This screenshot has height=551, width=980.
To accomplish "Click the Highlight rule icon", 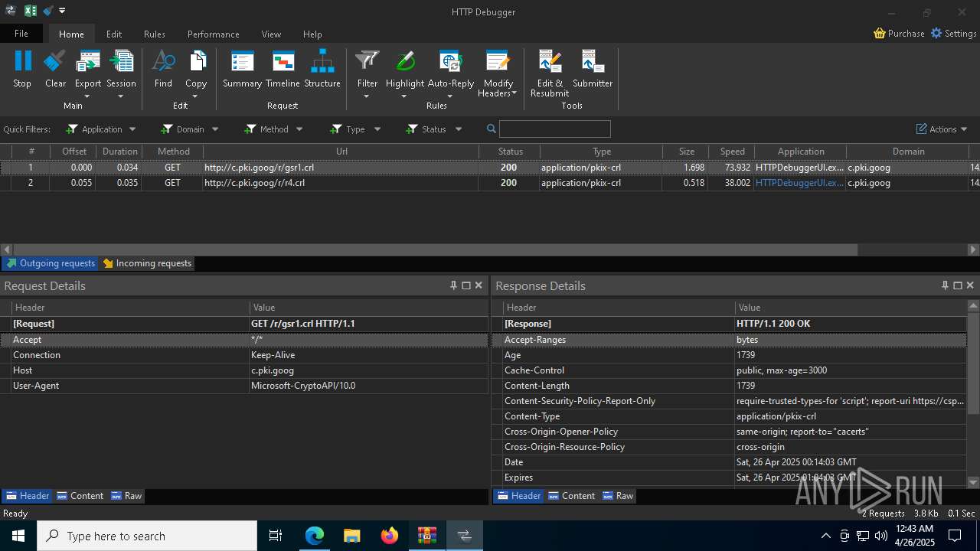I will click(x=405, y=61).
